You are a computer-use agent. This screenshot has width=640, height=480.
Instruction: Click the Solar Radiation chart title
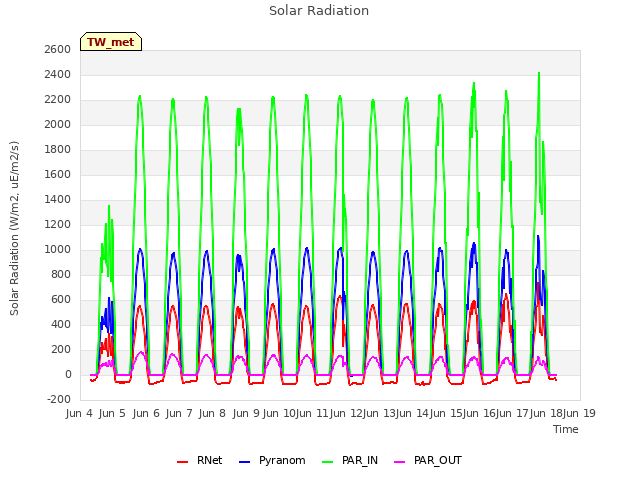(319, 11)
